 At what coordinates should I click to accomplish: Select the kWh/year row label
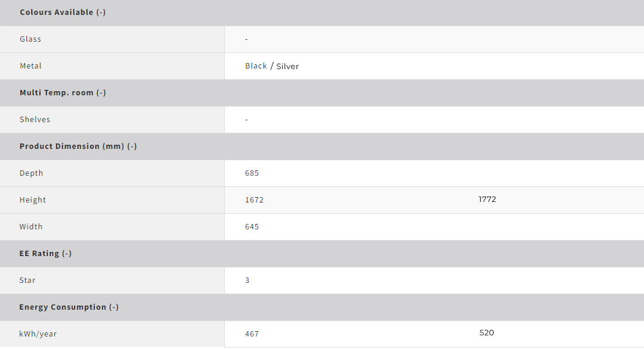[38, 334]
